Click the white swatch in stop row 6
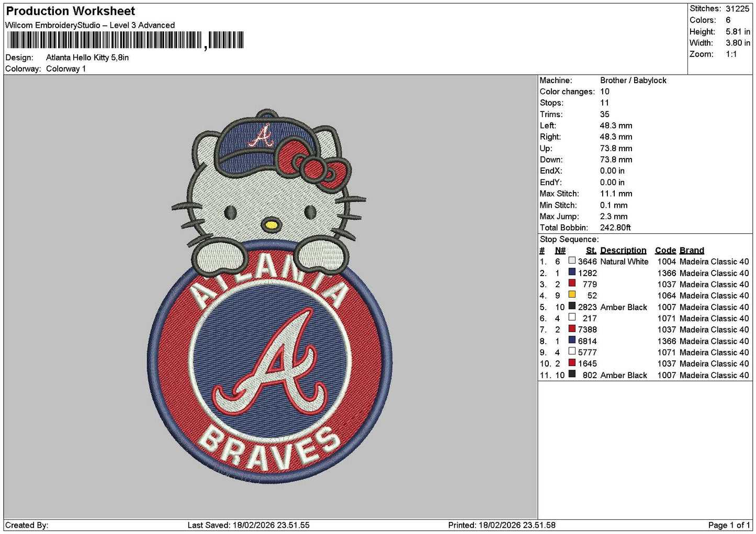The image size is (756, 534). click(572, 317)
